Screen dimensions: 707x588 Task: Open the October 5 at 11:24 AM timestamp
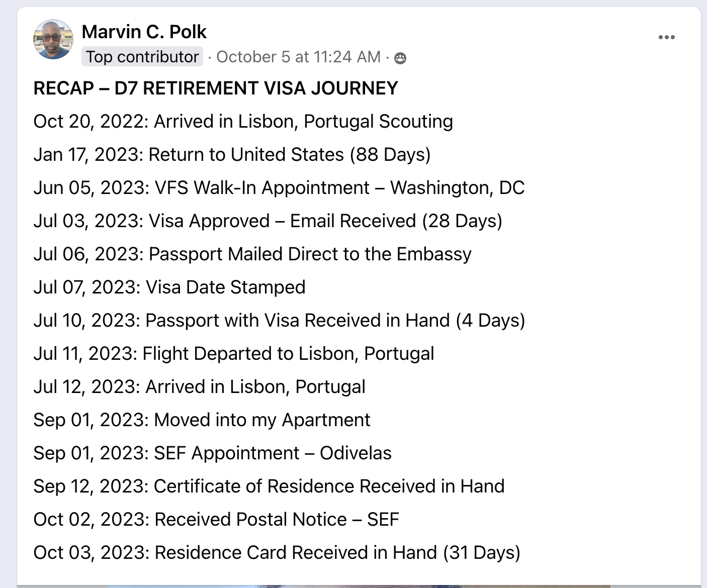pyautogui.click(x=298, y=57)
